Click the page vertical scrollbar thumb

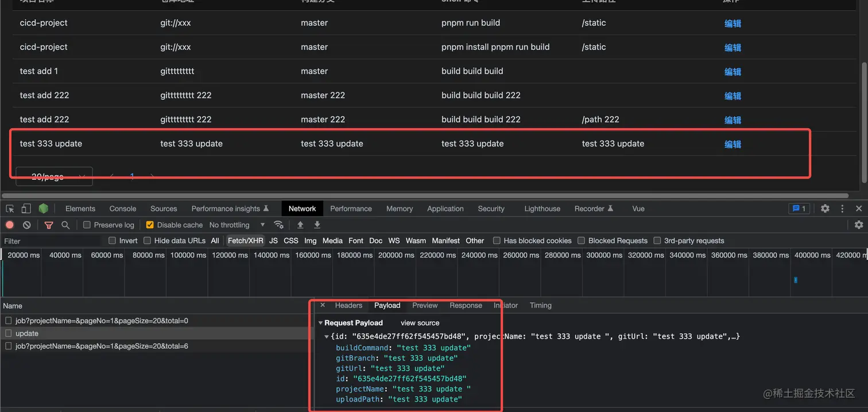(863, 124)
